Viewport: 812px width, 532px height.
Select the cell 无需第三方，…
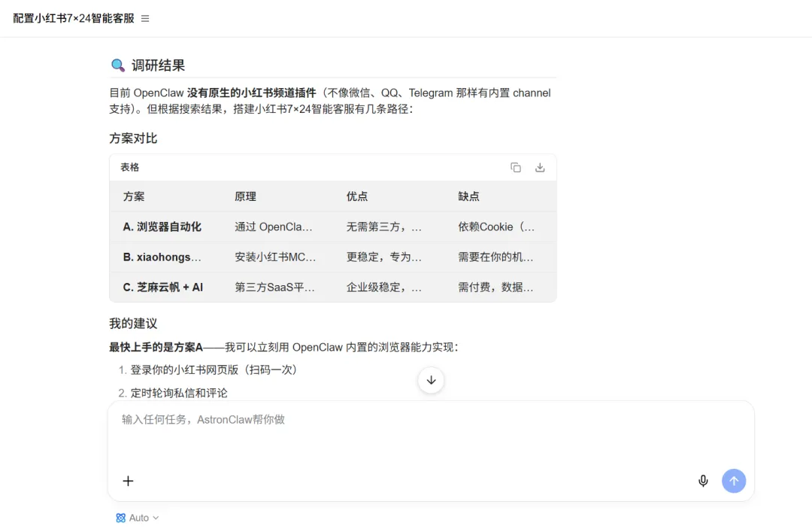point(383,226)
